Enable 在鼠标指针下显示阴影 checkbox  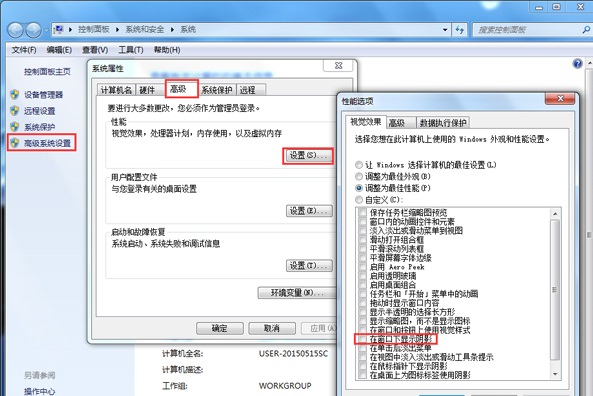362,366
